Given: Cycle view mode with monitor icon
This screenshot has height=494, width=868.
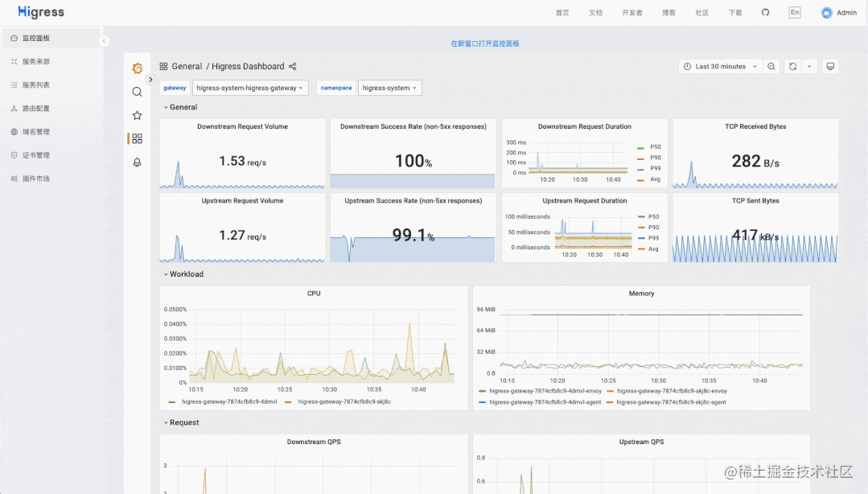Looking at the screenshot, I should [x=830, y=67].
